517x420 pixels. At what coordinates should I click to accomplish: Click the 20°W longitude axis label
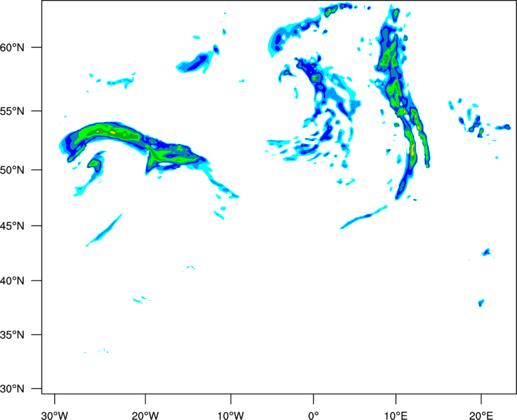(145, 415)
